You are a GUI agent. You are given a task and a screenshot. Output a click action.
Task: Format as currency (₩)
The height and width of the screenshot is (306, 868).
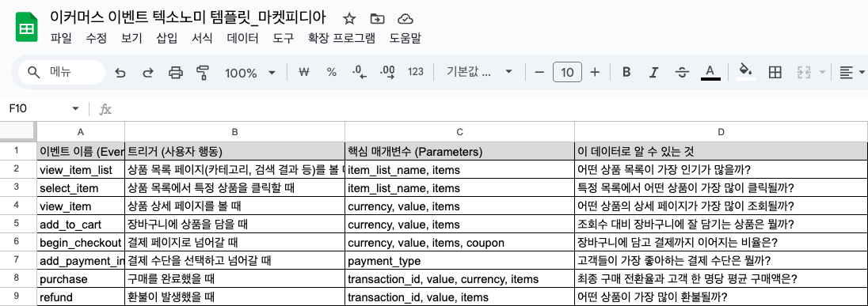[x=303, y=72]
